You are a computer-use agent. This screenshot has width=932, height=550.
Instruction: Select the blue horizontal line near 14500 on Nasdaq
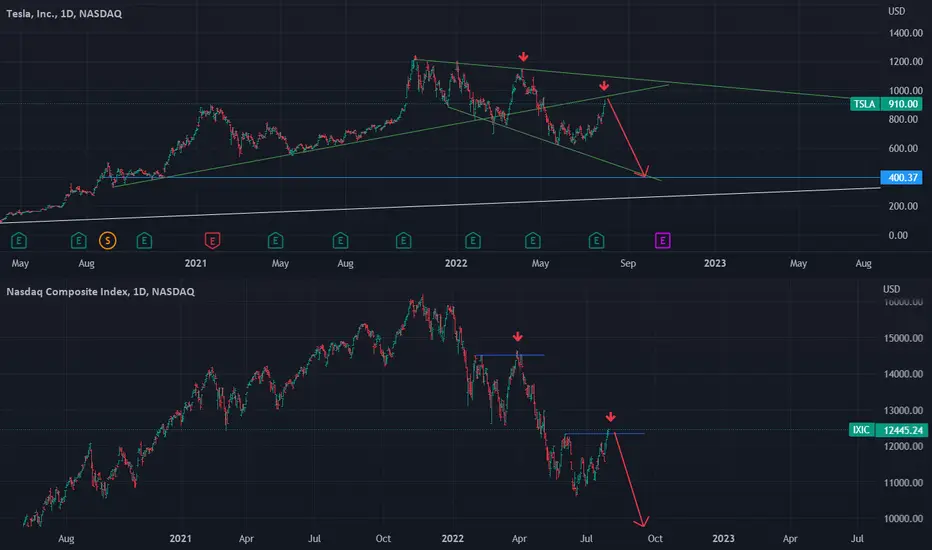click(509, 355)
